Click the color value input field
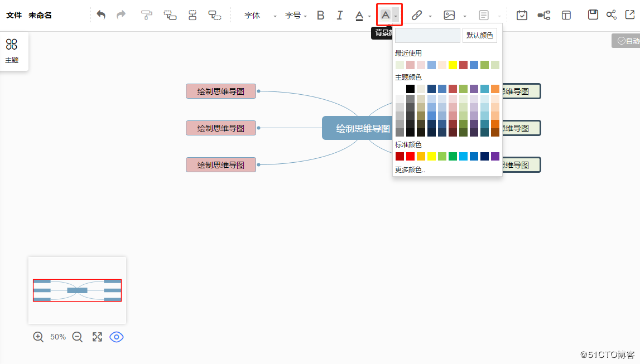Viewport: 640px width, 364px height. click(427, 36)
